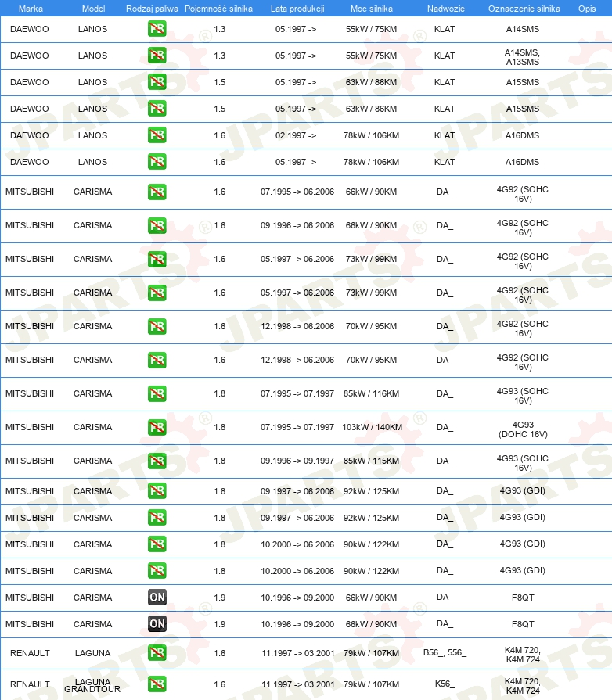
Task: Click petrol icon in Renault Laguna B56_ row
Action: (x=157, y=653)
